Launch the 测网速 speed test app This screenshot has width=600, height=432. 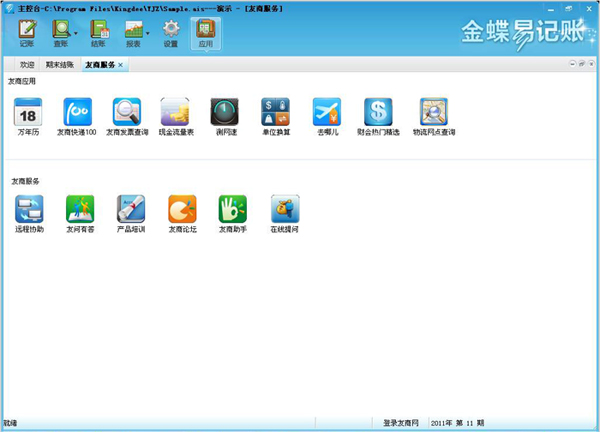point(226,117)
